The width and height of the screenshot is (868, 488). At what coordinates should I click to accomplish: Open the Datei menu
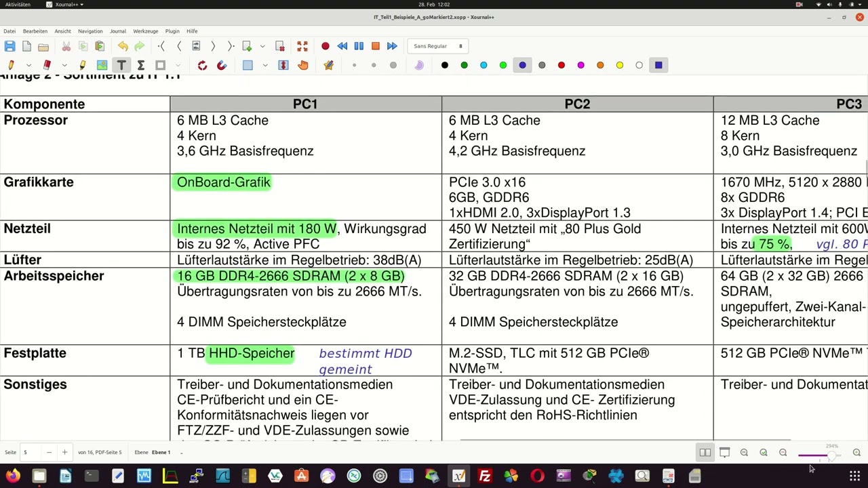(x=9, y=31)
